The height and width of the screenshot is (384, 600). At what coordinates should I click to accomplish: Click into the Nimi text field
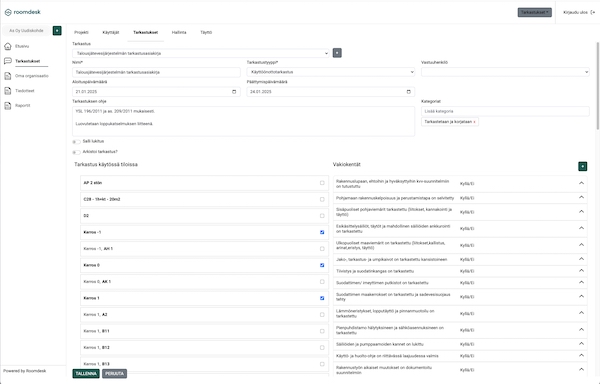point(156,72)
